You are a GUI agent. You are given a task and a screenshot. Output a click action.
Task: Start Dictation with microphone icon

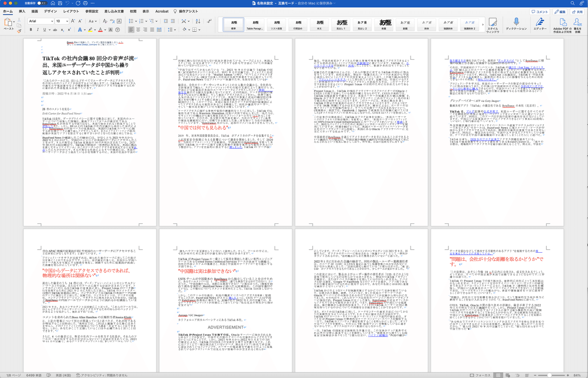(x=516, y=24)
